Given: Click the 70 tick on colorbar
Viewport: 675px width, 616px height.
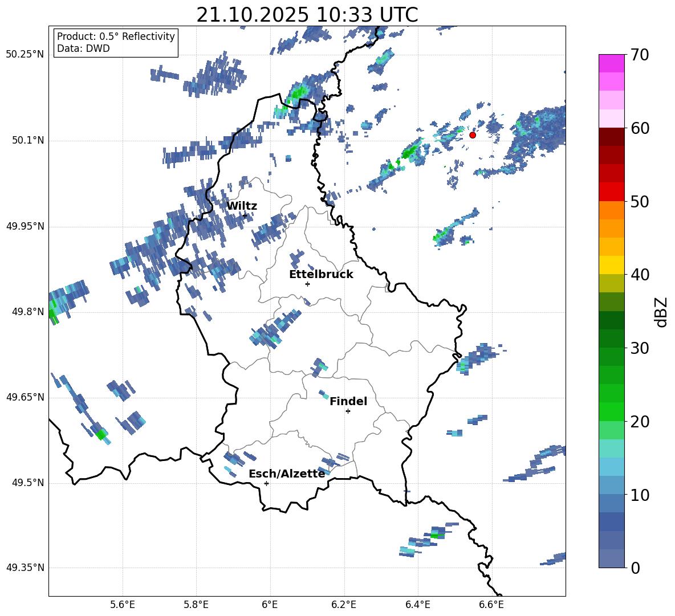Looking at the screenshot, I should pyautogui.click(x=640, y=55).
